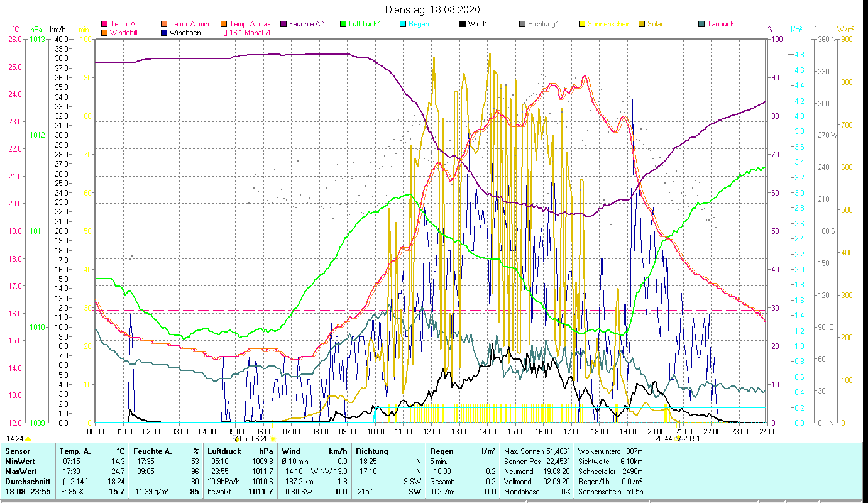Click the 11.39 g/m² humidity value
Screen dimensions: 868x503
pyautogui.click(x=153, y=491)
